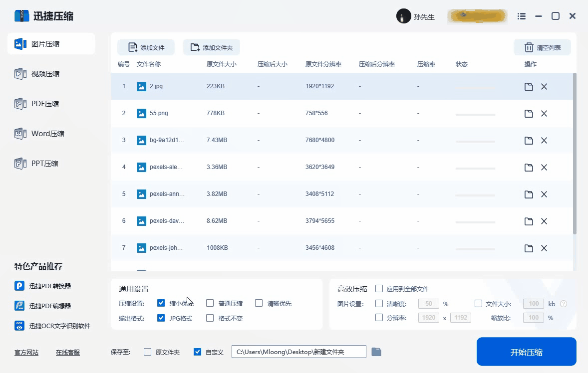Click the 添加文件夹 add folder button

coord(211,47)
